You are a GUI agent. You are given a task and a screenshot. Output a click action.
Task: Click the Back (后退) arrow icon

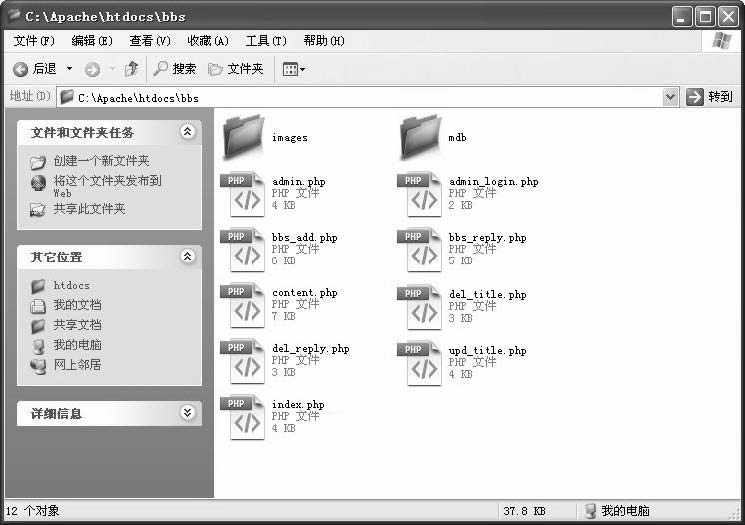coord(20,69)
